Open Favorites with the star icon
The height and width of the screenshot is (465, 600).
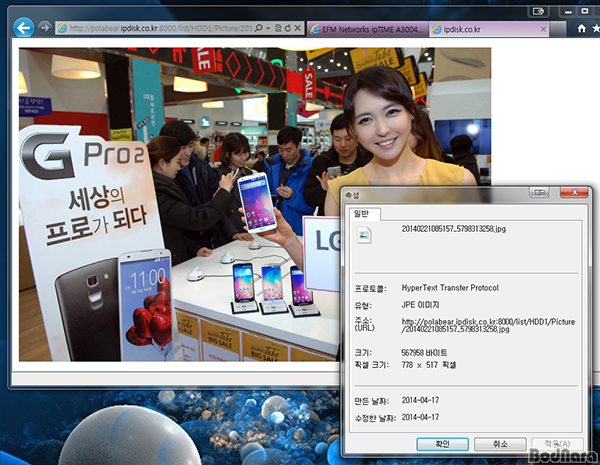click(596, 28)
